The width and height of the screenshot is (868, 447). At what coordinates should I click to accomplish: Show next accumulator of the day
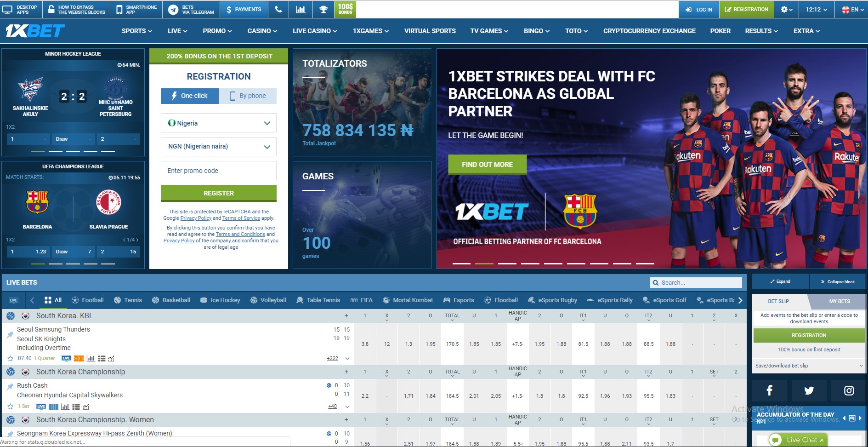pos(860,418)
